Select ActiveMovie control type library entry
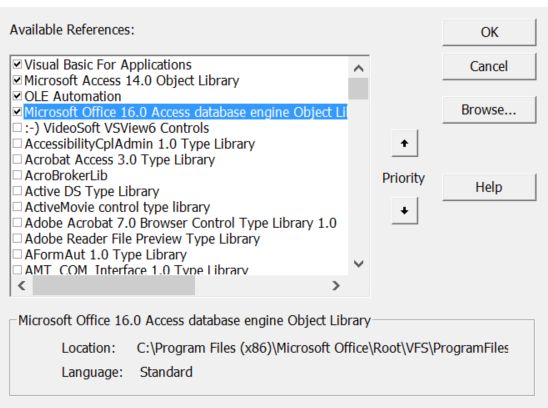This screenshot has height=408, width=548. tap(117, 207)
